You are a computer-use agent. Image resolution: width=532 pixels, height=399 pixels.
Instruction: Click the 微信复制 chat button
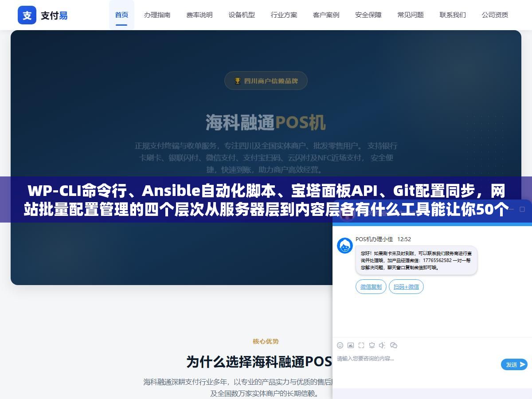pos(371,286)
